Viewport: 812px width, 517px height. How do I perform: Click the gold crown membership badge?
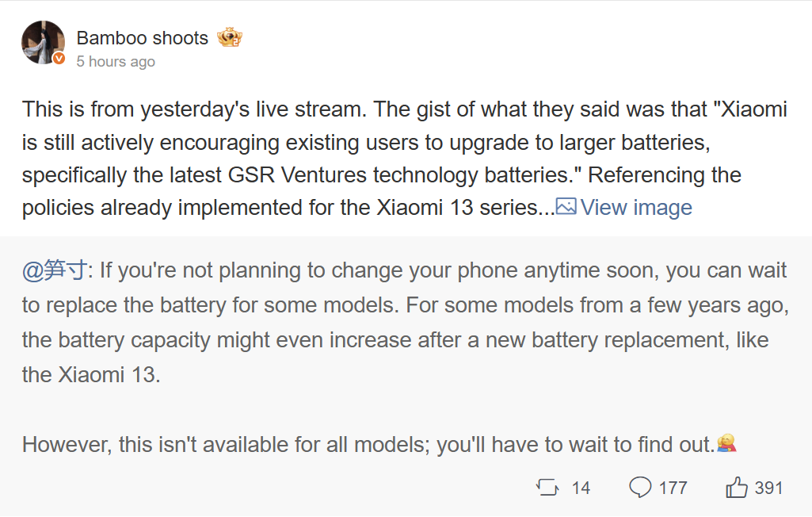click(x=230, y=37)
